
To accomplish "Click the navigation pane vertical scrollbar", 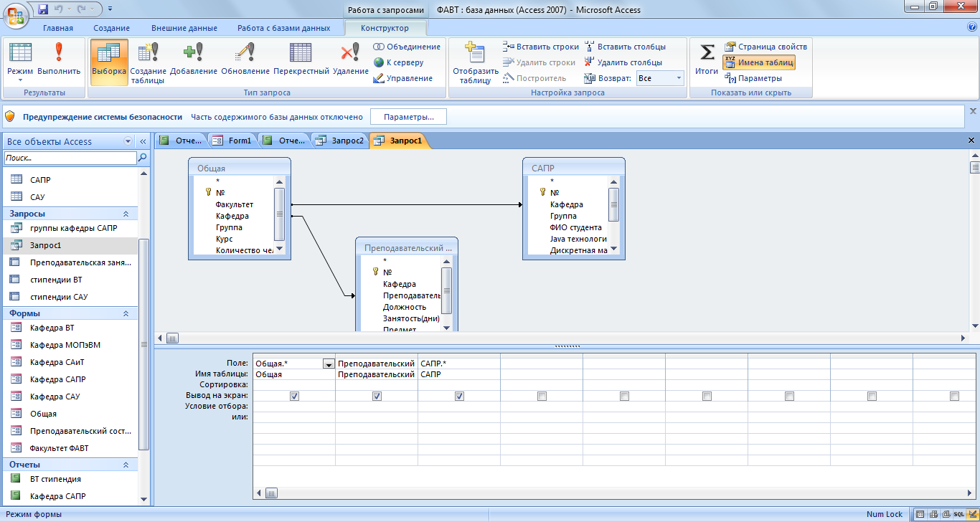I will point(143,344).
